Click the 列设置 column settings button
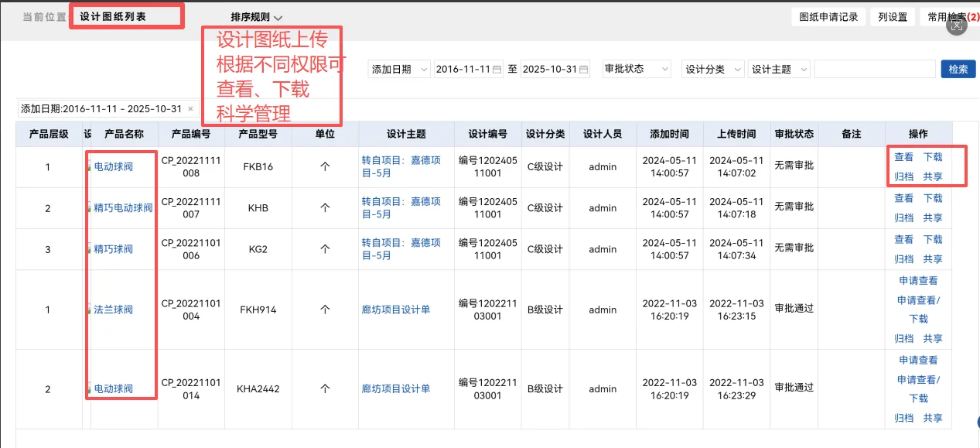Screen dimensions: 980x448 pos(892,15)
